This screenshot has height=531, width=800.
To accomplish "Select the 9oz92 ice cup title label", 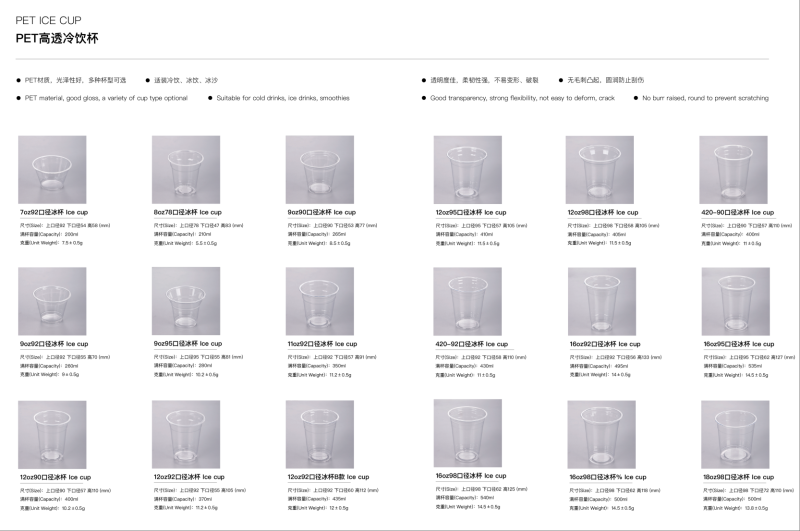I will click(53, 344).
